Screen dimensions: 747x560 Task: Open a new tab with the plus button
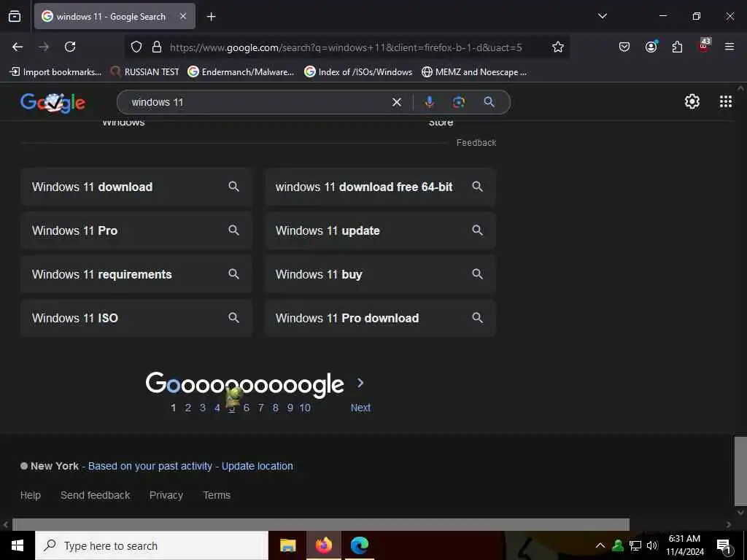[x=211, y=17]
